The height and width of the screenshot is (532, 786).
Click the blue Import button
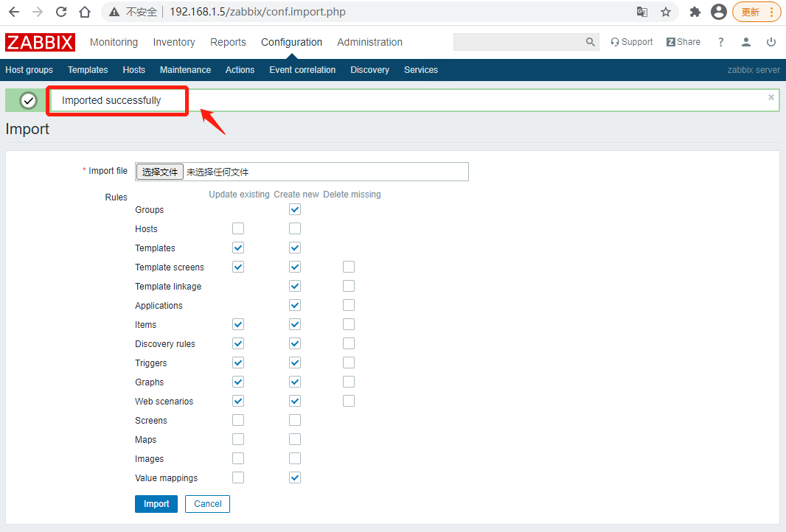pyautogui.click(x=156, y=504)
